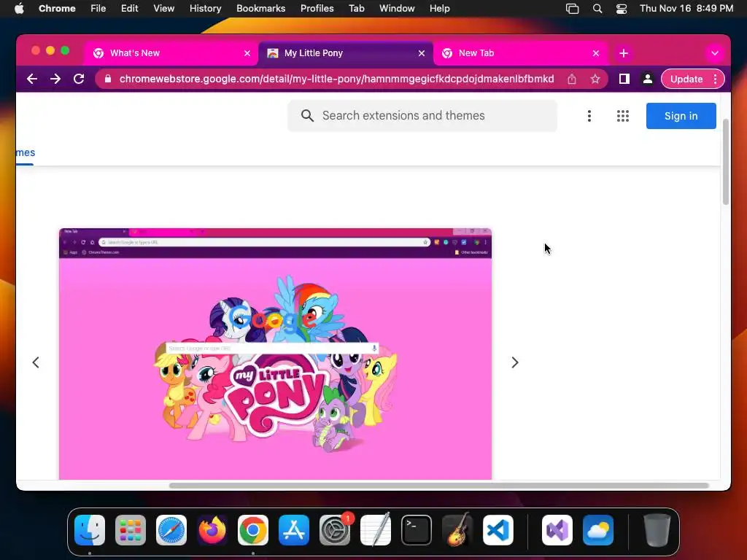Launch GarageBand from the Dock

[457, 530]
